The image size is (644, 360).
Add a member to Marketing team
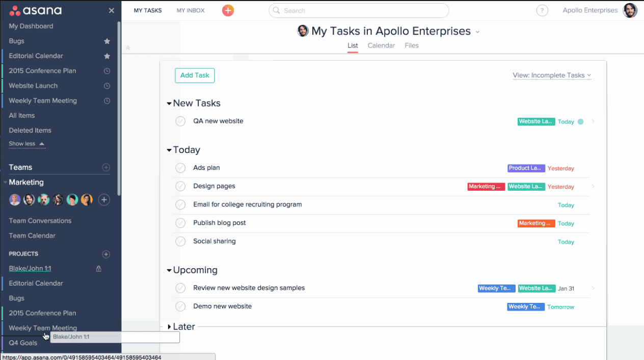[x=104, y=200]
